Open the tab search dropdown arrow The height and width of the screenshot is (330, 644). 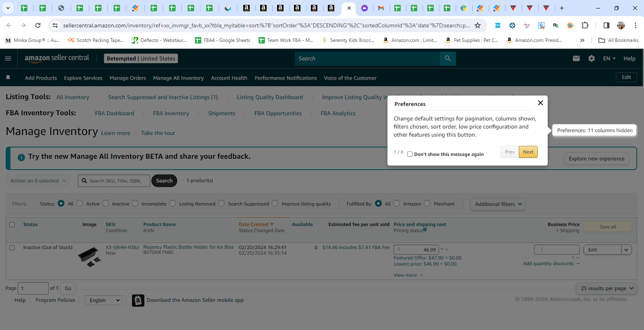tap(8, 8)
